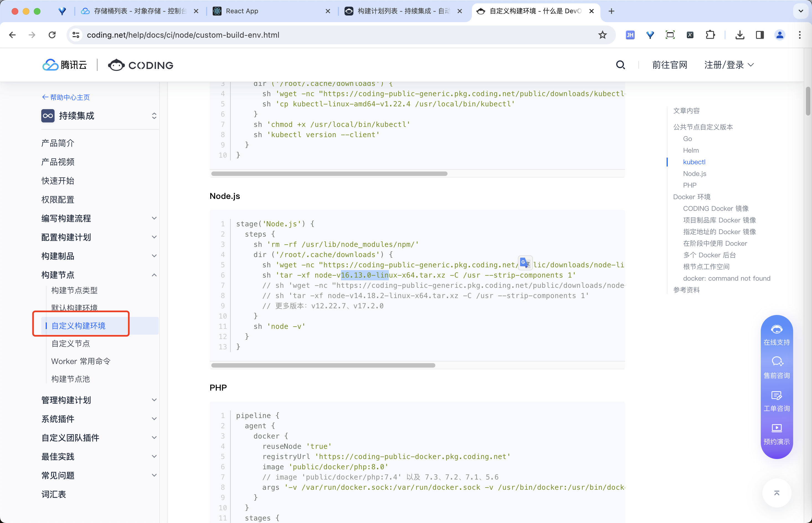Go back with browser back arrow
Image resolution: width=812 pixels, height=523 pixels.
click(12, 35)
